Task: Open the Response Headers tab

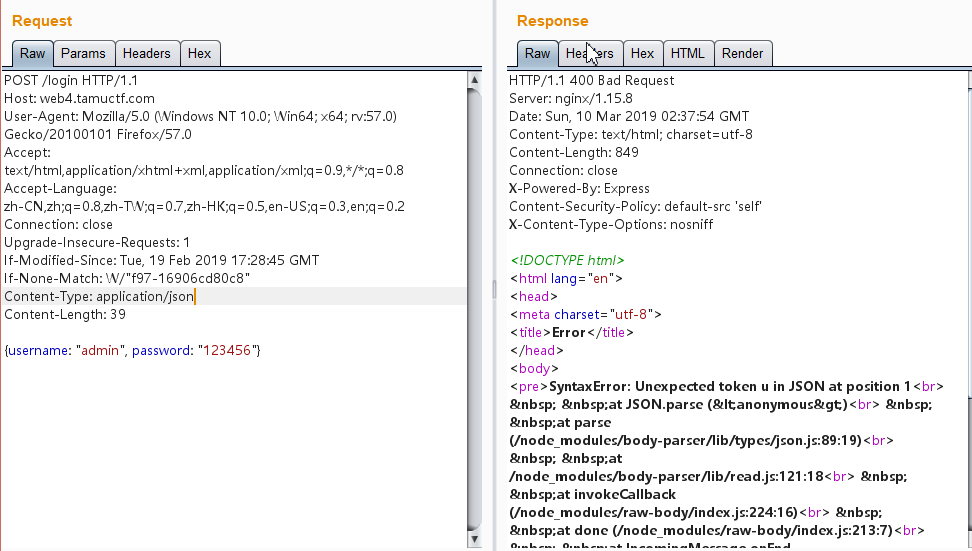Action: (x=589, y=54)
